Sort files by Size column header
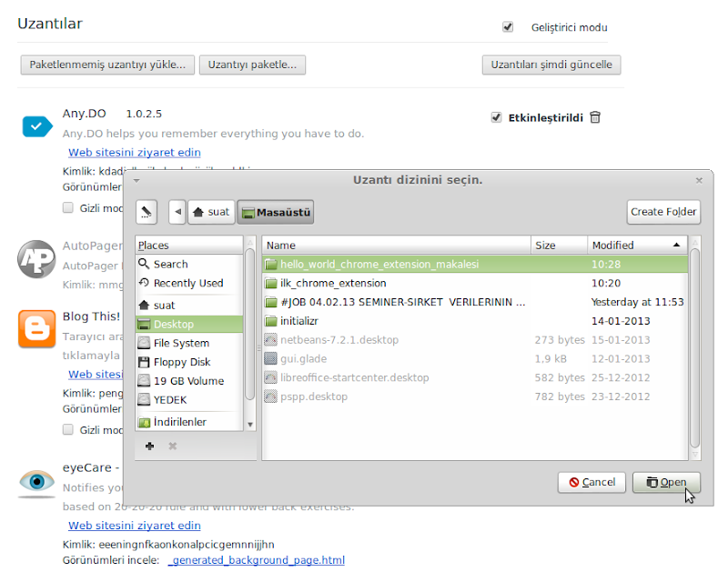This screenshot has width=728, height=572. click(x=559, y=246)
